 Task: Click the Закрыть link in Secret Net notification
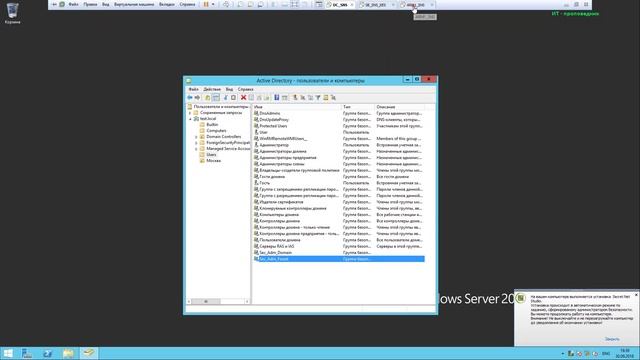(612, 339)
